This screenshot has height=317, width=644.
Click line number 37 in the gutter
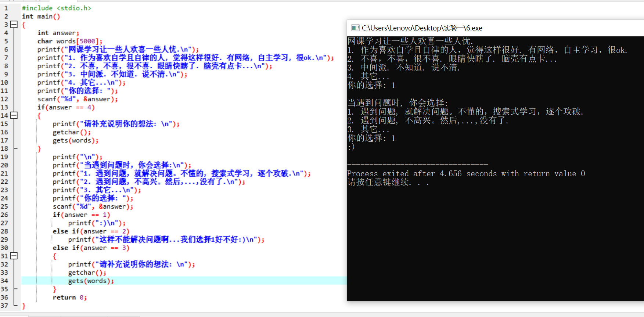click(4, 306)
